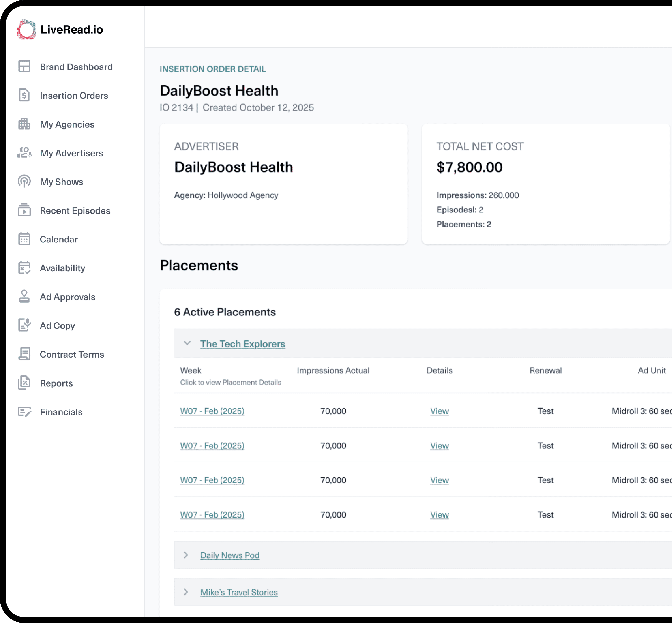The height and width of the screenshot is (623, 672).
Task: Click the 6 Active Placements heading
Action: click(x=225, y=312)
